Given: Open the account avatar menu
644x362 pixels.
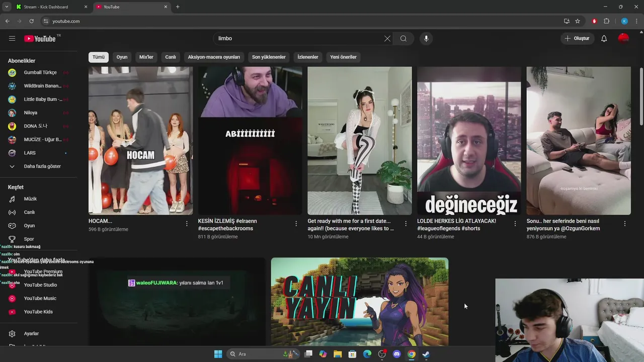Looking at the screenshot, I should (x=623, y=39).
